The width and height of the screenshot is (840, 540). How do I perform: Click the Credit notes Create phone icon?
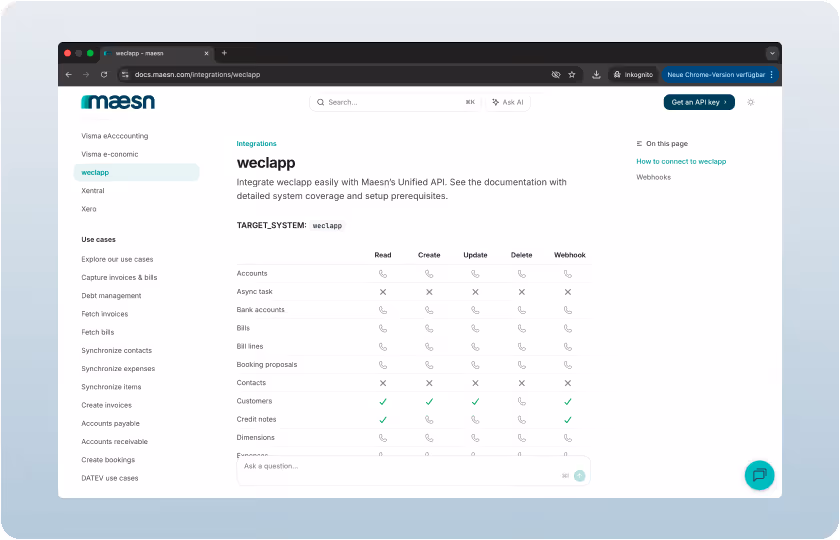coord(429,419)
